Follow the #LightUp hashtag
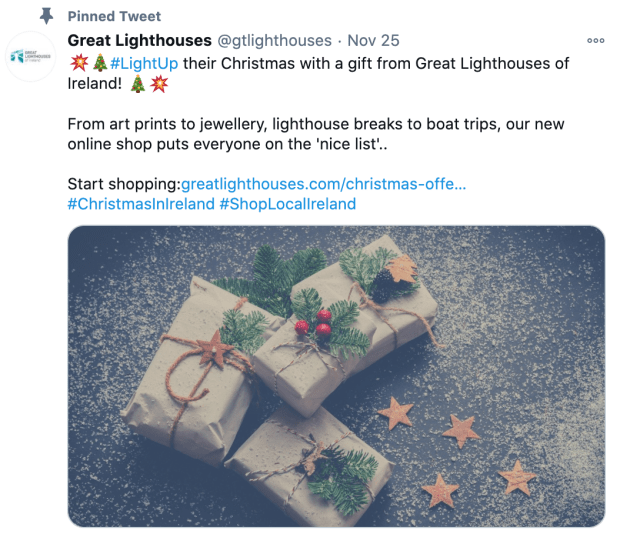This screenshot has height=534, width=620. pos(144,63)
